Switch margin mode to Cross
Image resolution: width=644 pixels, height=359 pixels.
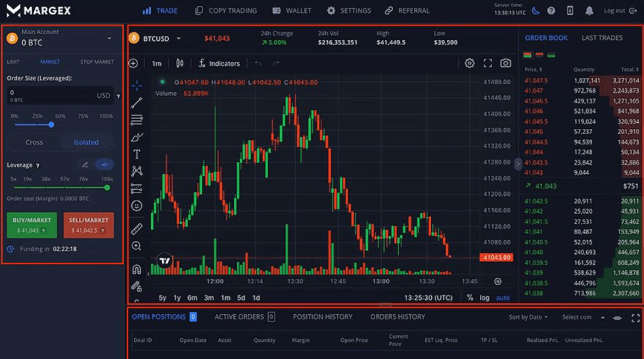(x=34, y=142)
